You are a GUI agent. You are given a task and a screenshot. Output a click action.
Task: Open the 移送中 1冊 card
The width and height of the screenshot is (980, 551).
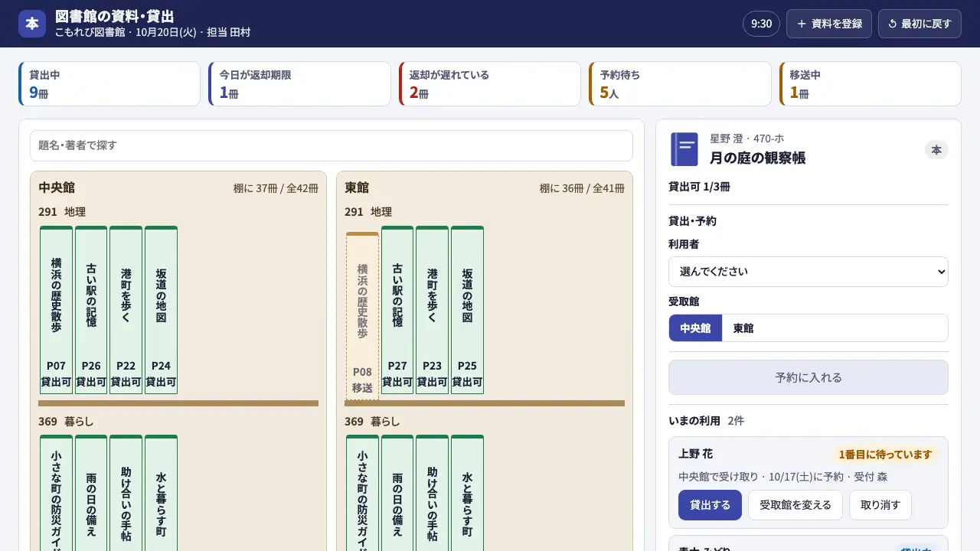871,84
